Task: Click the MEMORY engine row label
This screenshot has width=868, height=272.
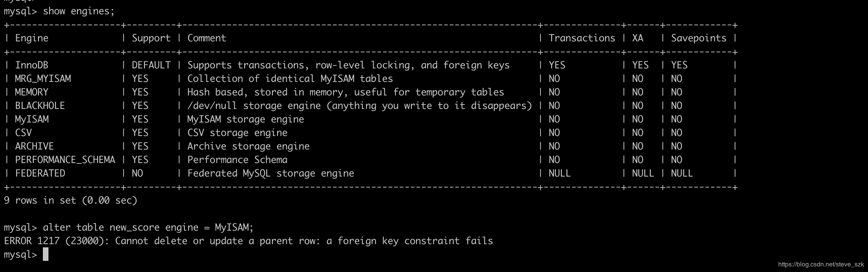Action: coord(31,92)
